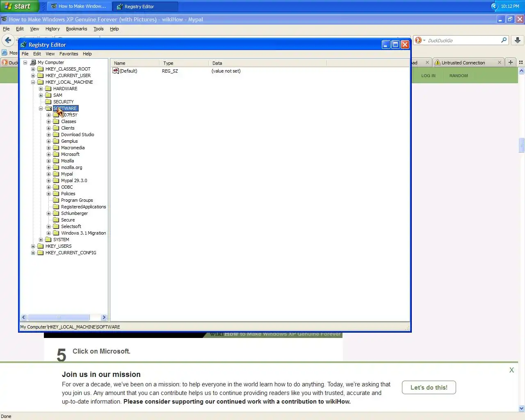Click the SECURITY folder icon

48,102
